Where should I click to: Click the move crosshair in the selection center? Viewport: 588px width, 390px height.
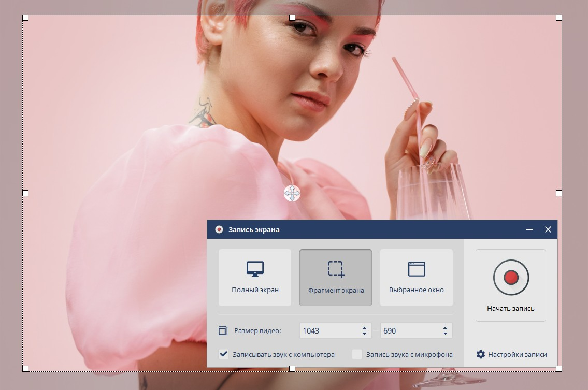[x=292, y=193]
